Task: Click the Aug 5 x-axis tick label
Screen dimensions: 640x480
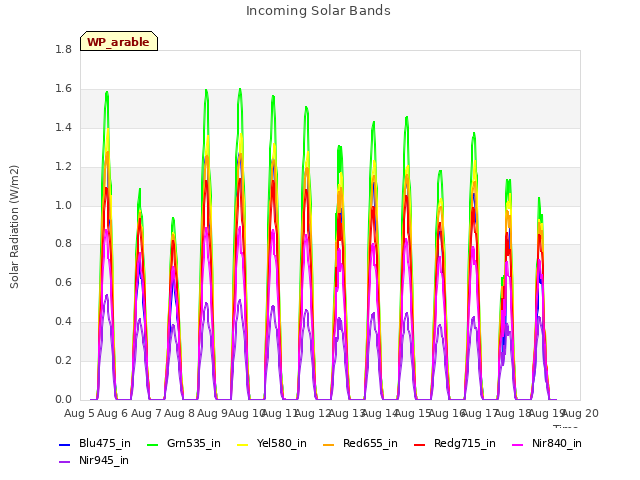Action: tap(79, 413)
